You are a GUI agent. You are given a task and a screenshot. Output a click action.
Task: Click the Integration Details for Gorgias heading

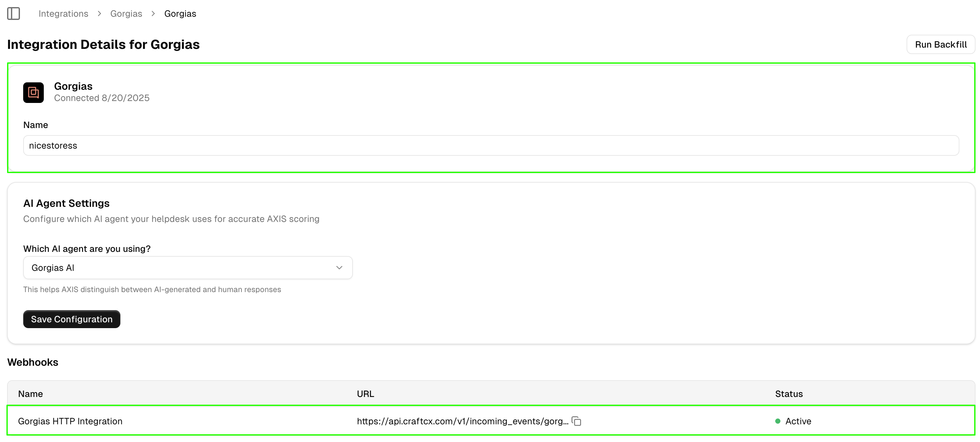[x=103, y=44]
